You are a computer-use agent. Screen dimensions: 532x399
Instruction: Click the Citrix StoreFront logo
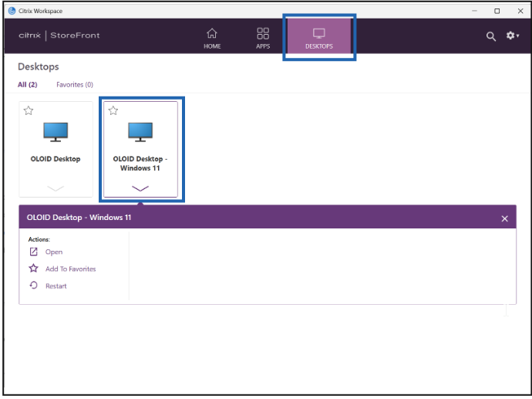59,36
